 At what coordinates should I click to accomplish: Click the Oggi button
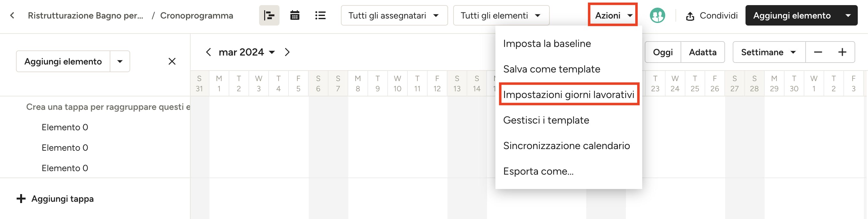pos(663,52)
